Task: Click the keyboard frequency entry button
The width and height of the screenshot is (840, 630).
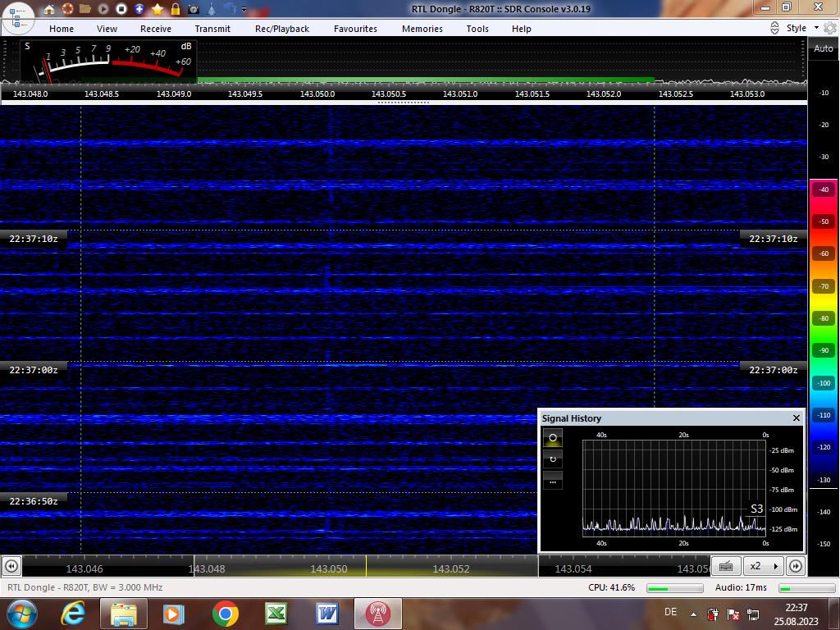Action: 726,566
